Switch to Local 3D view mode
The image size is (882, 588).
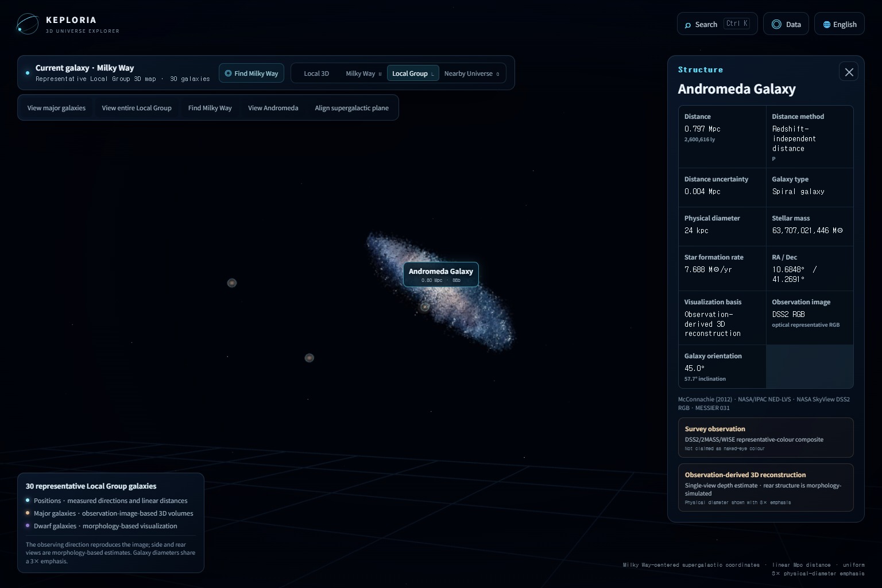(316, 73)
